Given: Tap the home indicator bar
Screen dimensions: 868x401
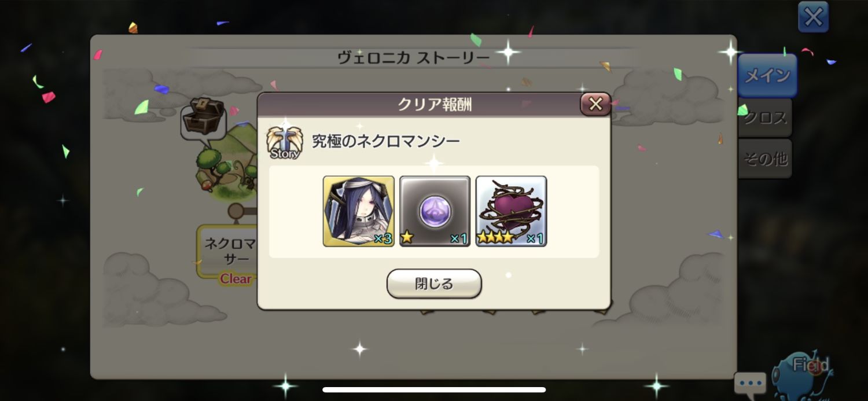Looking at the screenshot, I should pos(434,389).
